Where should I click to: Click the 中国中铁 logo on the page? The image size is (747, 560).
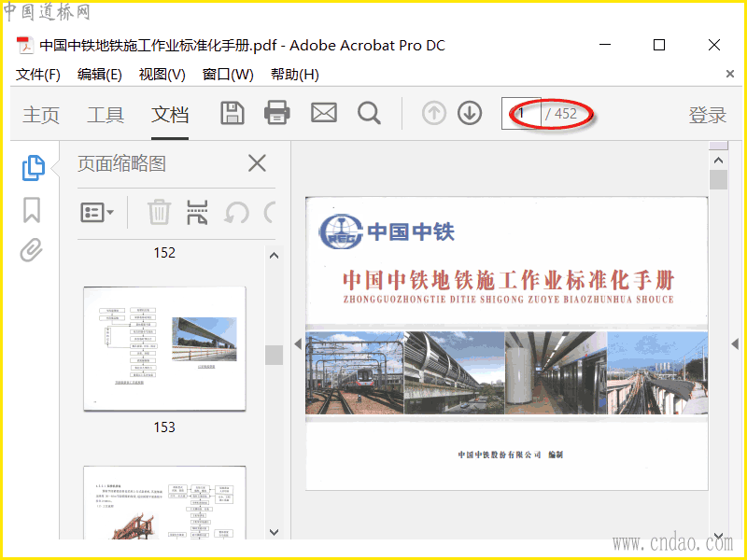(x=387, y=231)
